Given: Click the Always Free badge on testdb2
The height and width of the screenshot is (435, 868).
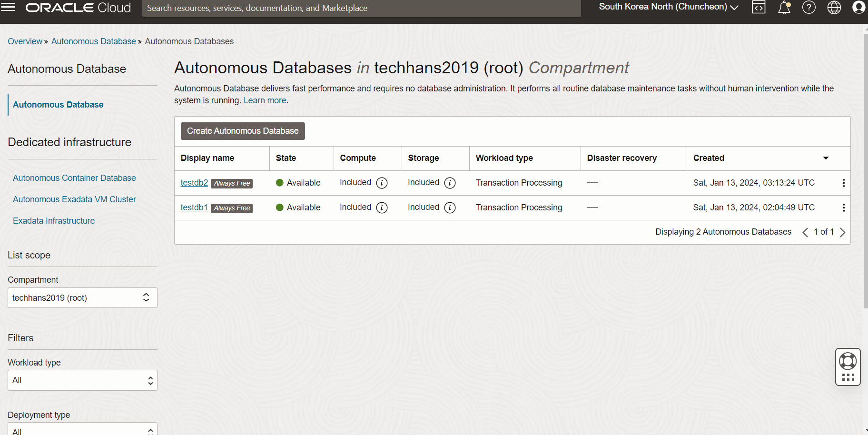Looking at the screenshot, I should coord(232,183).
